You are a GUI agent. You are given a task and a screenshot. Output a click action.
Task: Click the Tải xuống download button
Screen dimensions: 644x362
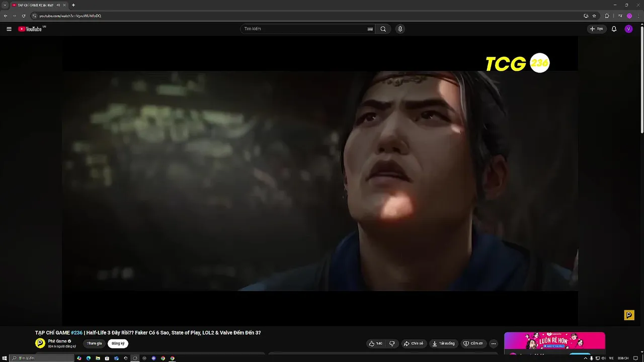tap(443, 343)
